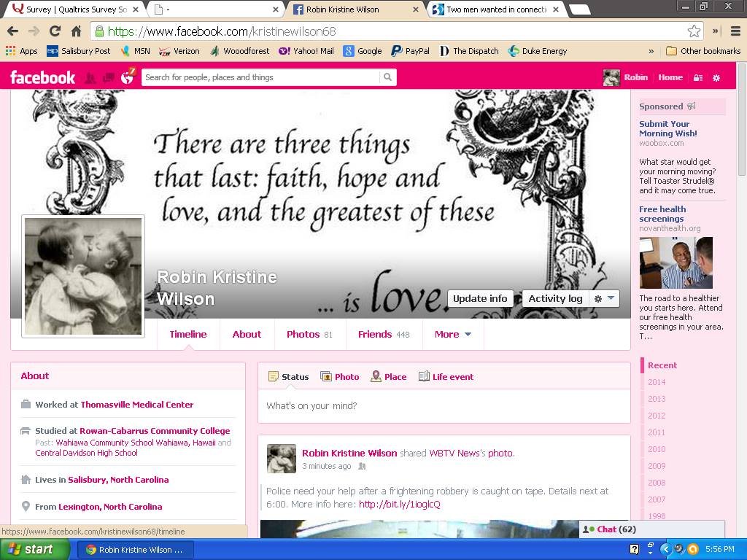Click the Windows start button
The width and height of the screenshot is (747, 560).
pos(34,550)
